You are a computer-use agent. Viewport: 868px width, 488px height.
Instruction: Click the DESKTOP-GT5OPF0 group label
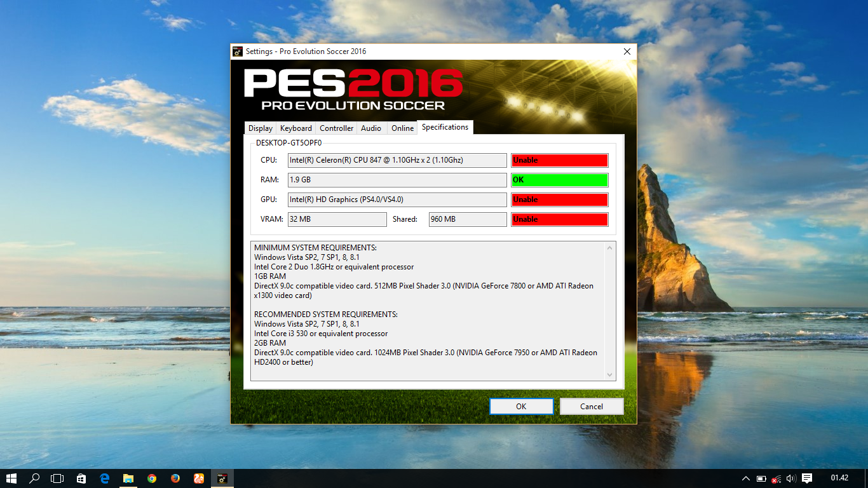tap(289, 143)
